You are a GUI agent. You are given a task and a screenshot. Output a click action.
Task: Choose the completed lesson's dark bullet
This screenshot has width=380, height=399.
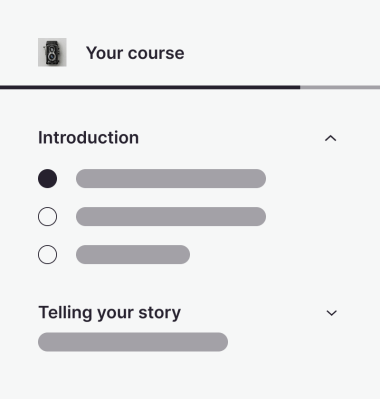(x=47, y=179)
